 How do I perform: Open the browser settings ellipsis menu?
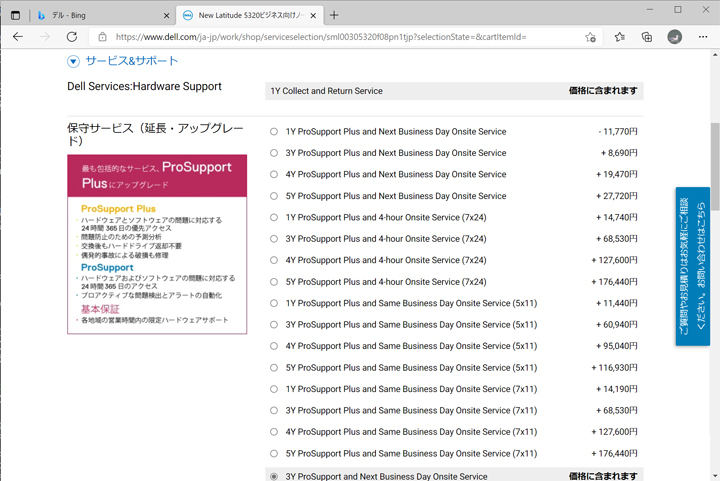703,37
